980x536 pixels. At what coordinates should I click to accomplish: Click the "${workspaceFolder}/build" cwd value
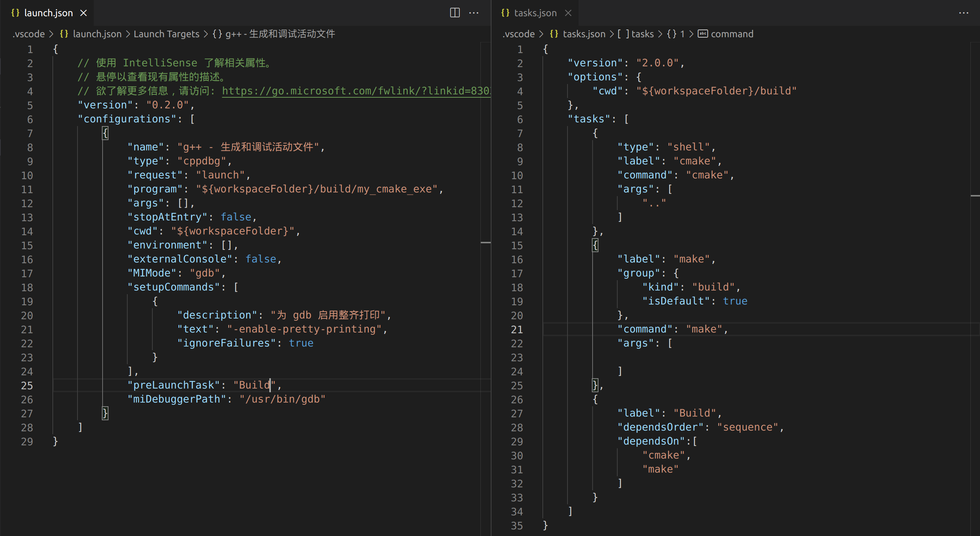point(716,91)
